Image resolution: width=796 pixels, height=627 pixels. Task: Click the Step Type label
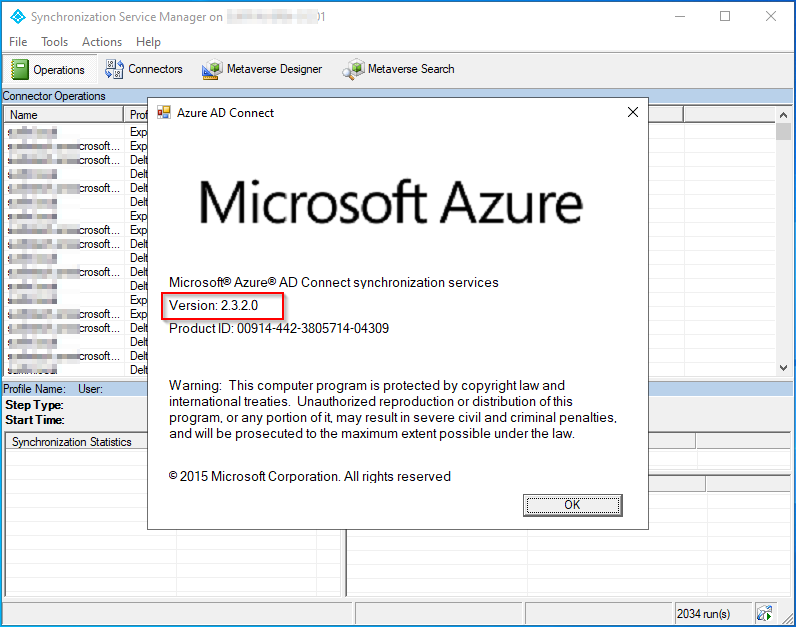pos(35,405)
